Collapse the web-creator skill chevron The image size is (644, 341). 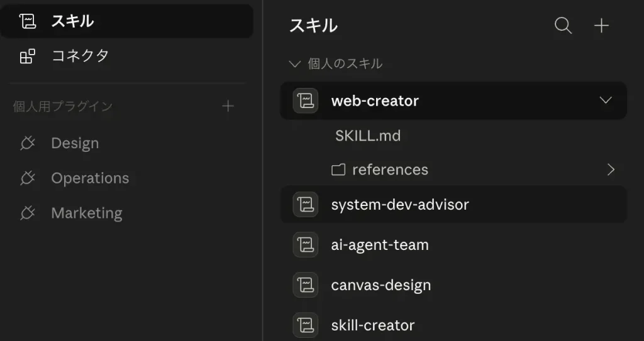606,100
